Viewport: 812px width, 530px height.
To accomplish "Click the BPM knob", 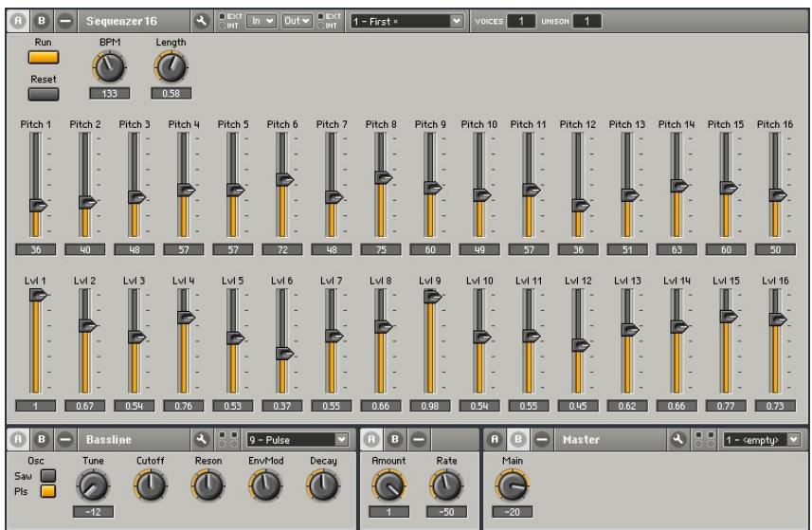I will point(109,68).
